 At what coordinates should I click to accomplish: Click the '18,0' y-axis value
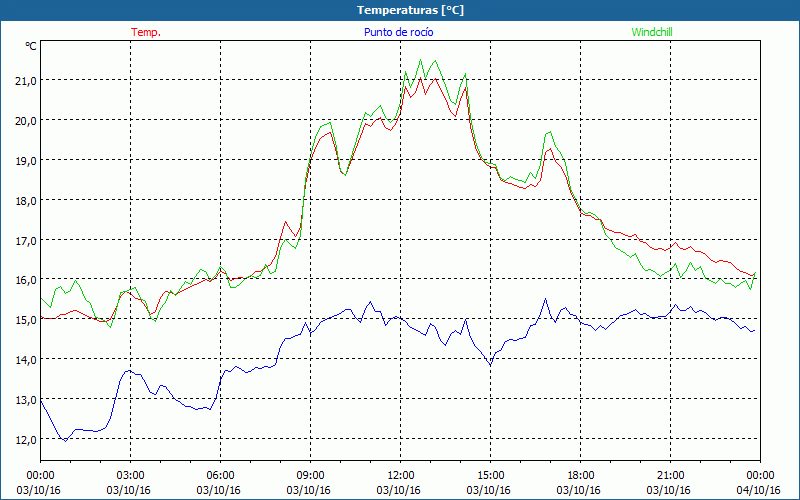point(26,201)
